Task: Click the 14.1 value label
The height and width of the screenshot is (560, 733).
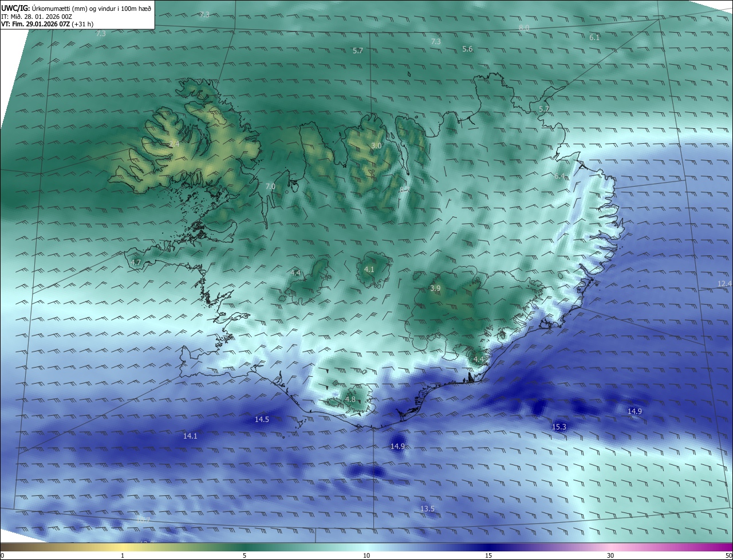Action: pyautogui.click(x=190, y=436)
